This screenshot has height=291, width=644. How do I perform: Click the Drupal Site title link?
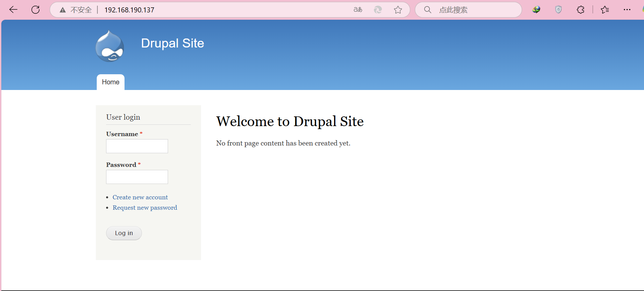coord(172,43)
